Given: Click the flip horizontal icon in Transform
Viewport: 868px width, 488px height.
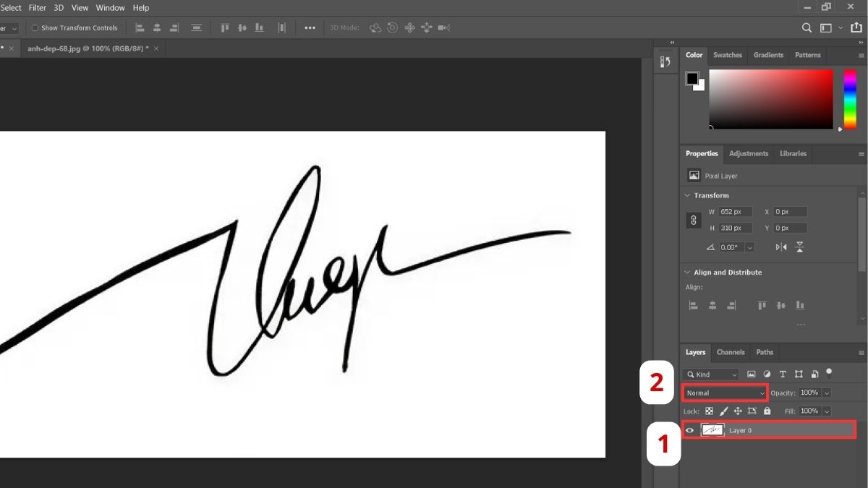Looking at the screenshot, I should click(781, 247).
